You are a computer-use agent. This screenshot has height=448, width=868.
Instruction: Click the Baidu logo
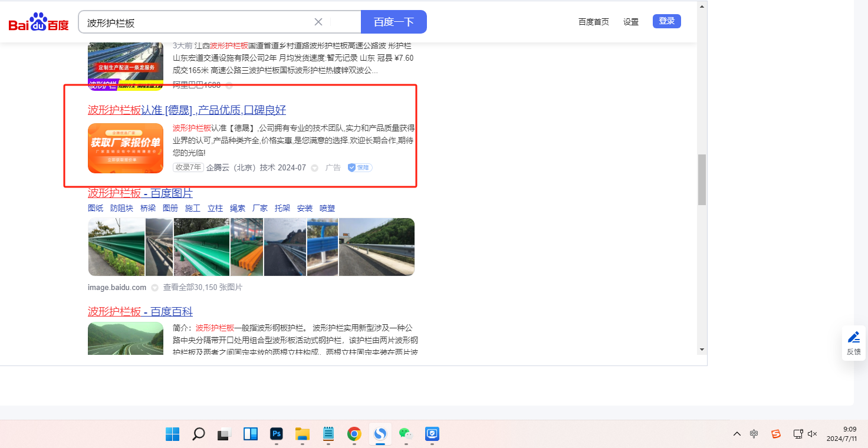click(x=38, y=22)
